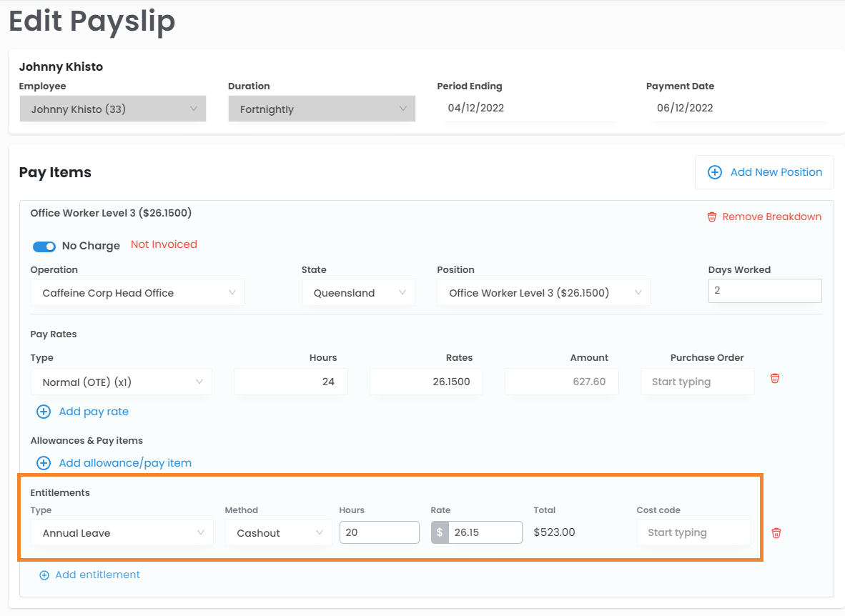845x616 pixels.
Task: Click the trash icon beside the Annual Leave entitlement
Action: (x=776, y=533)
